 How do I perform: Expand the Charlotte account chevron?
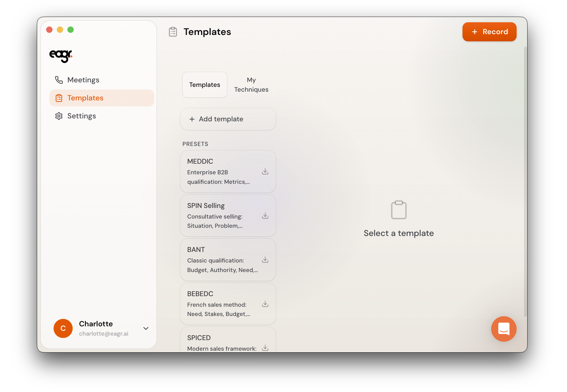tap(146, 328)
